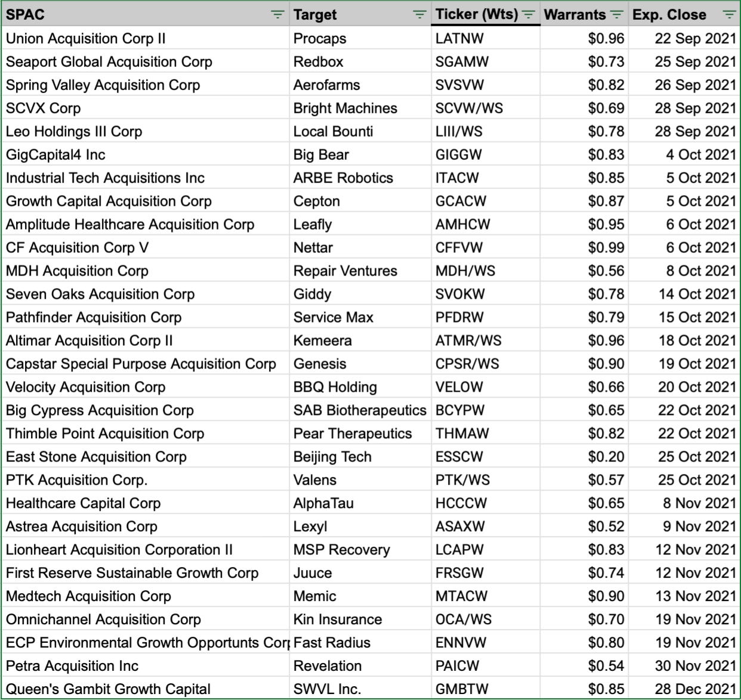This screenshot has width=741, height=700.
Task: Select the Repair Ventures cell
Action: (360, 271)
